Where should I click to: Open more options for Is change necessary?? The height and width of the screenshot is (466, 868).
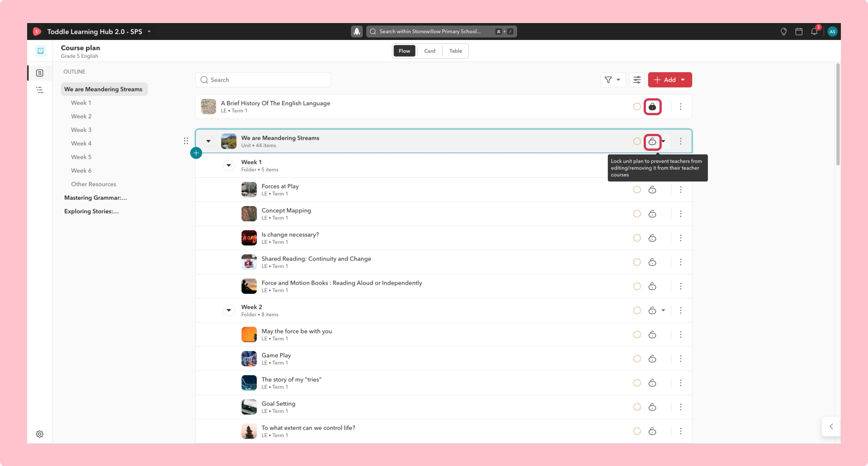[681, 238]
